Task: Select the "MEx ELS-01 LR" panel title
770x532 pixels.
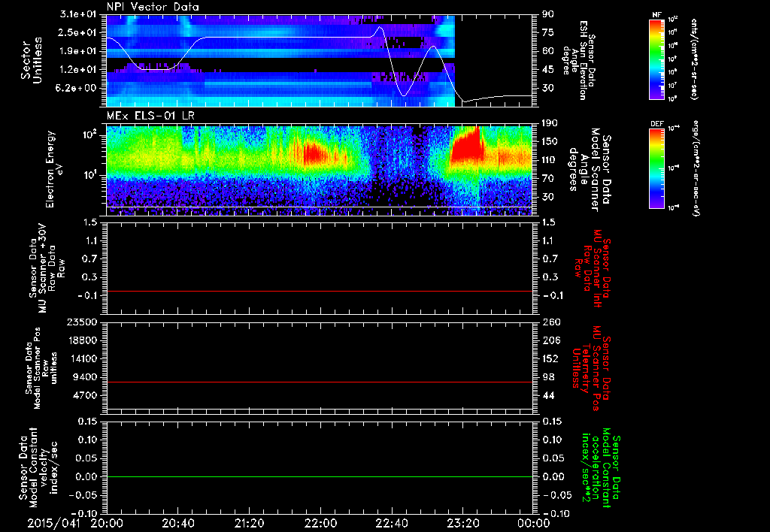Action: (x=150, y=116)
